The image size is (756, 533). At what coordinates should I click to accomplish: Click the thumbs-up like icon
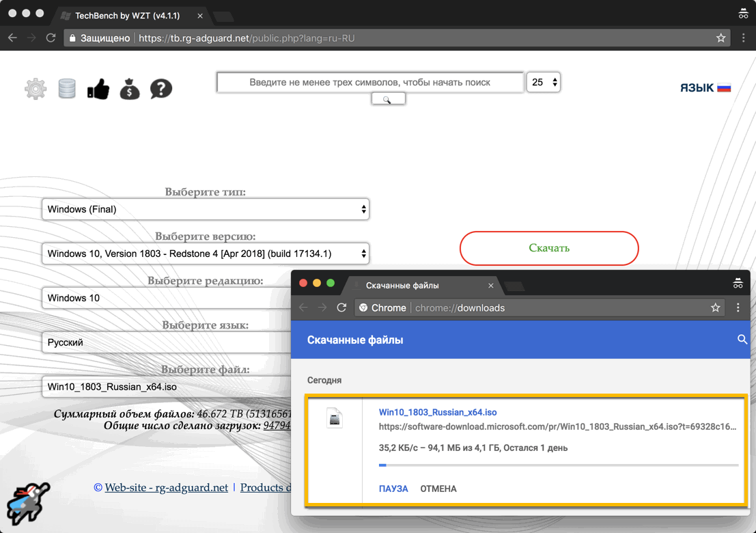(98, 88)
